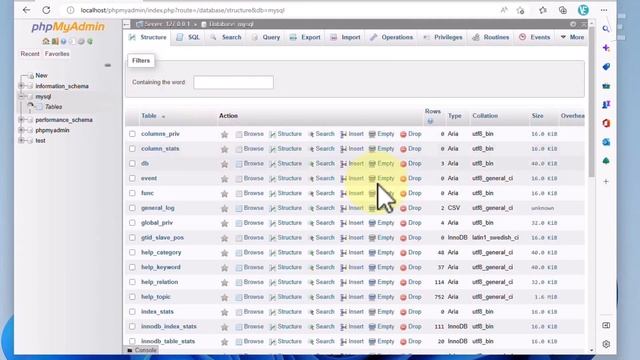The image size is (640, 360).
Task: Open the Privileges tab
Action: point(443,37)
